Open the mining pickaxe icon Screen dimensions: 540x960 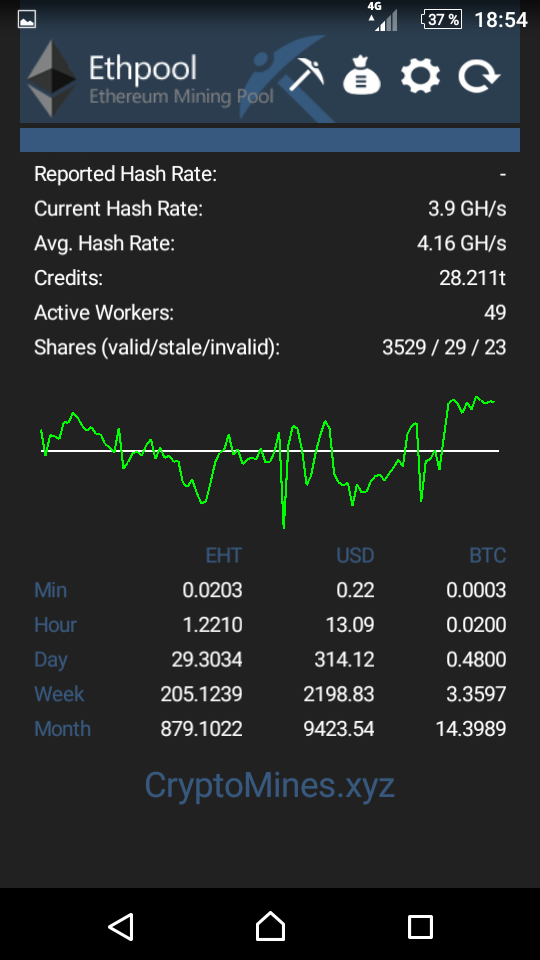tap(307, 75)
